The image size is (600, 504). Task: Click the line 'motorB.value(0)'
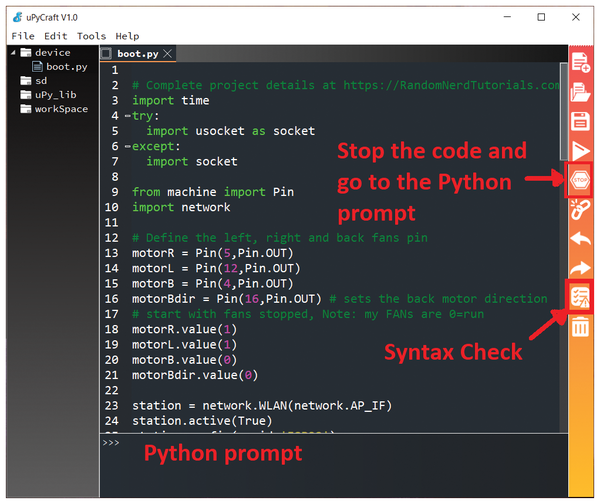click(x=184, y=360)
